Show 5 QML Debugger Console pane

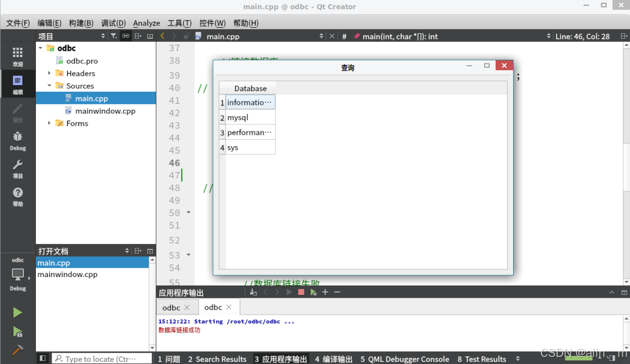[404, 359]
